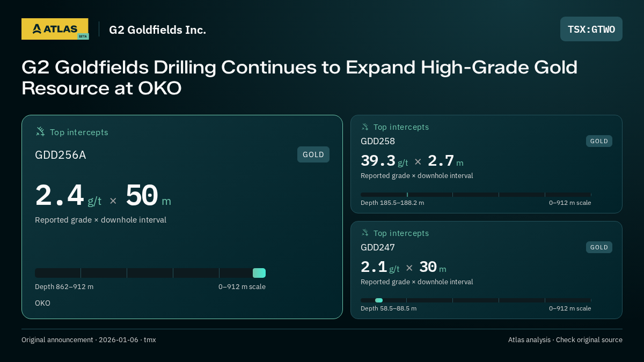Click the 2.7 m interval value
The height and width of the screenshot is (362, 644).
445,161
